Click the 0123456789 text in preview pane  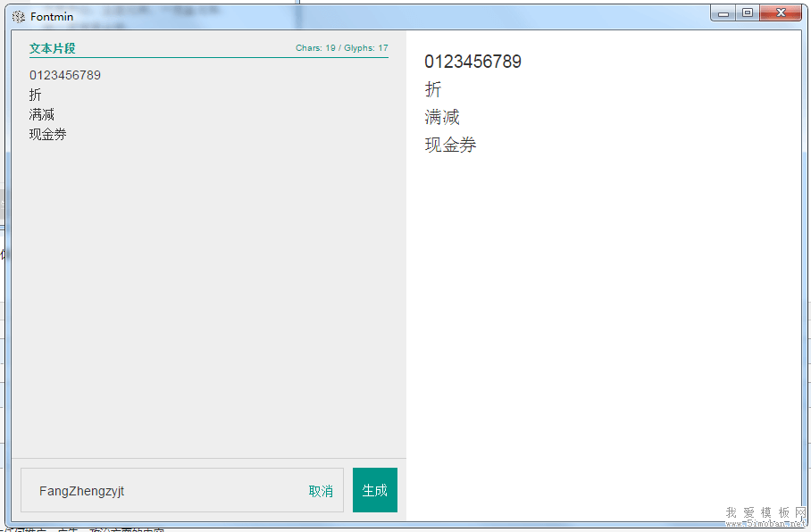point(472,62)
